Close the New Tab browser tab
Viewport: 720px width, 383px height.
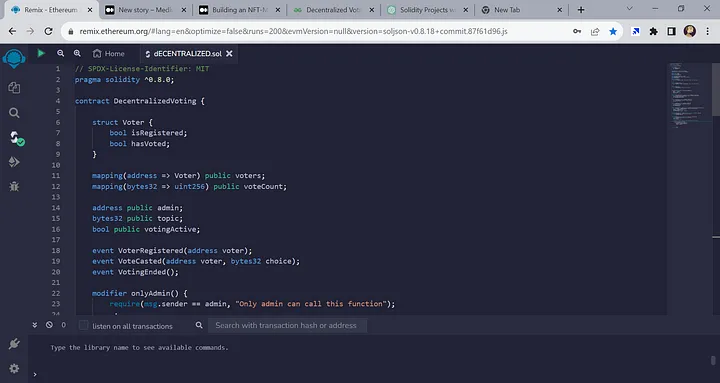[560, 10]
